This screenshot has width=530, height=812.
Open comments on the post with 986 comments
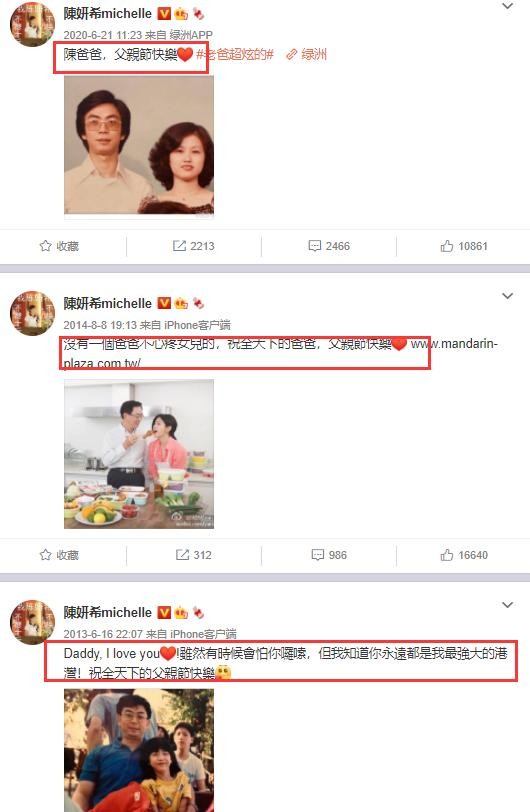tap(329, 555)
